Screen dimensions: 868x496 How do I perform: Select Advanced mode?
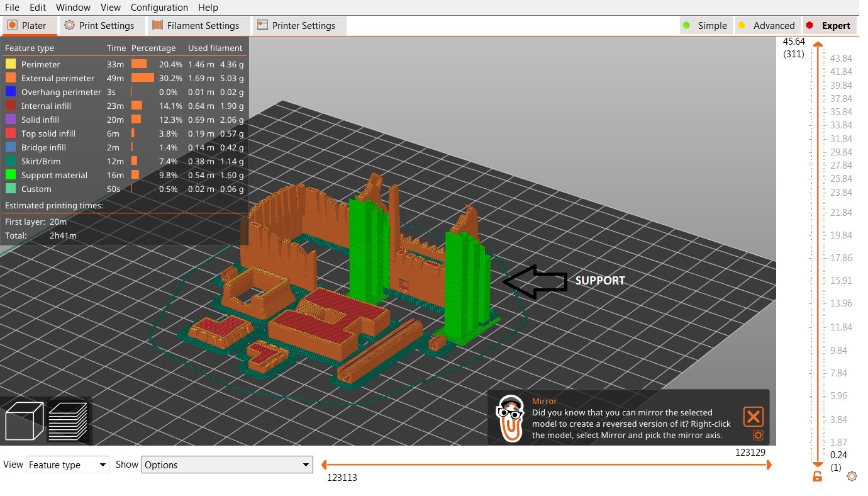click(x=766, y=26)
